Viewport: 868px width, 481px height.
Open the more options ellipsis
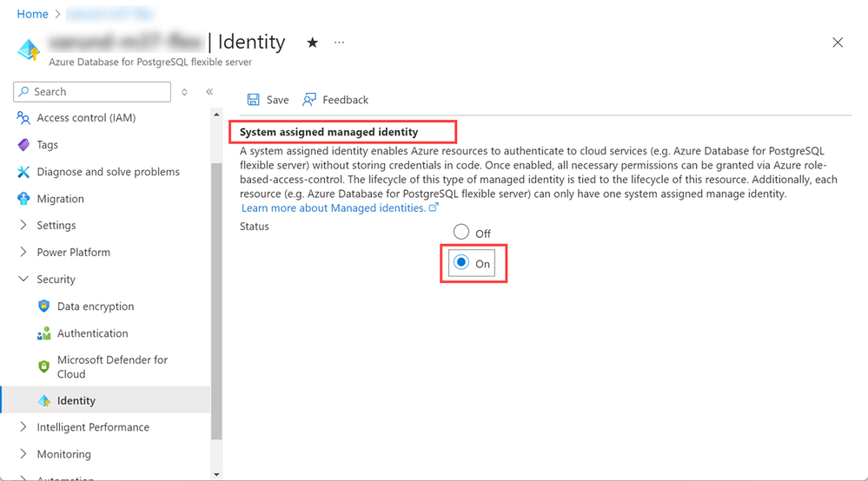(x=339, y=42)
